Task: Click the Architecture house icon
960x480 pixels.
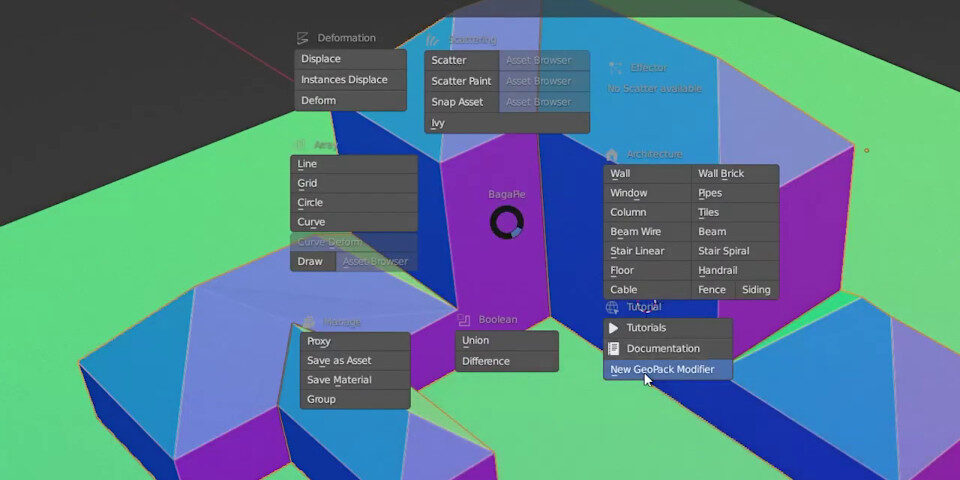Action: pos(611,155)
